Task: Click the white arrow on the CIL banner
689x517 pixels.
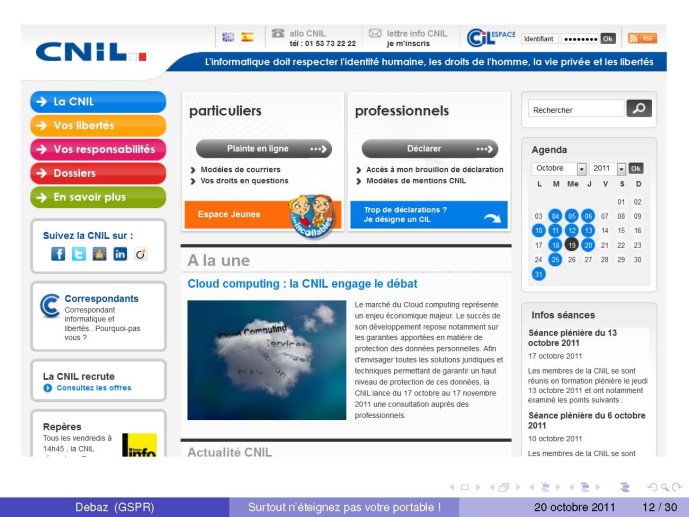Action: point(492,217)
